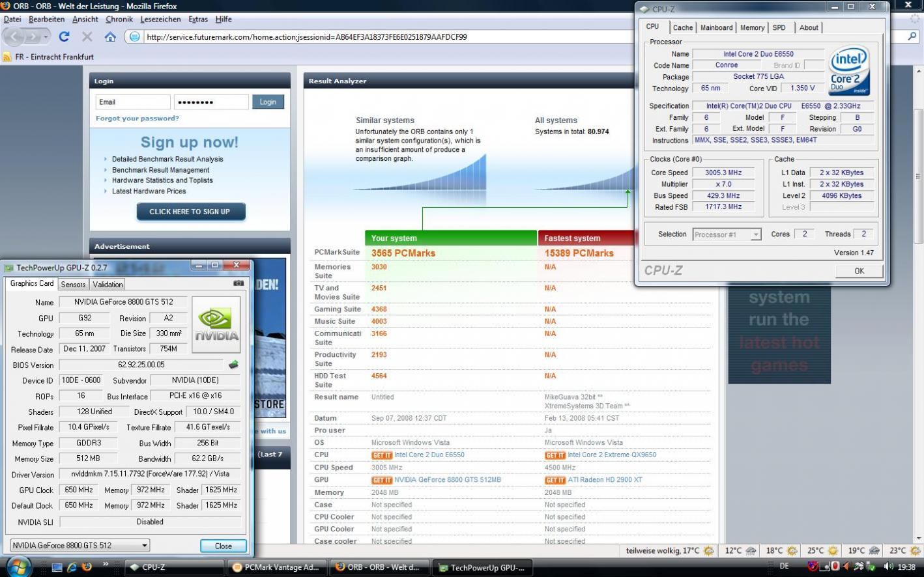Switch to the Sensors tab in GPU-Z

click(x=73, y=285)
